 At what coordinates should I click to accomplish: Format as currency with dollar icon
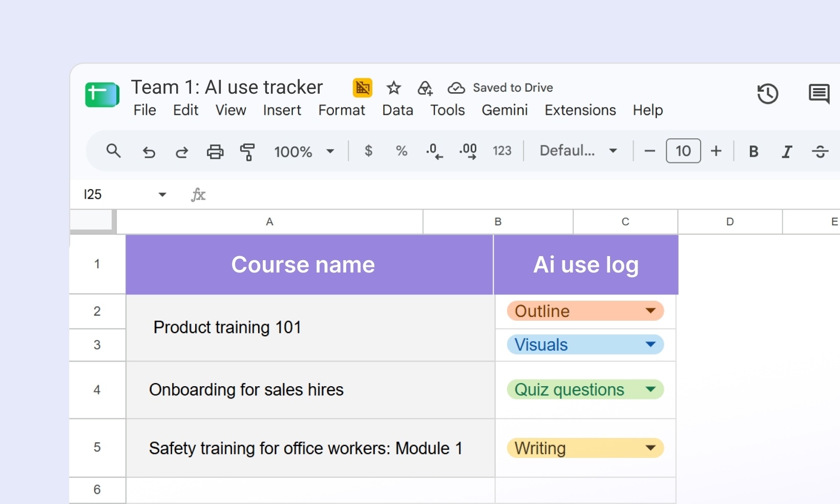[368, 151]
